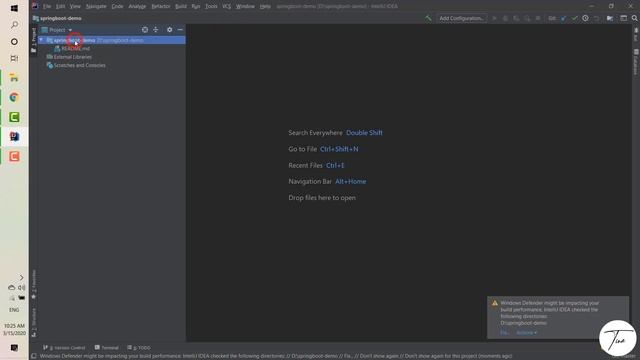Open the Project view type dropdown
Viewport: 640px width, 360px height.
coord(57,30)
